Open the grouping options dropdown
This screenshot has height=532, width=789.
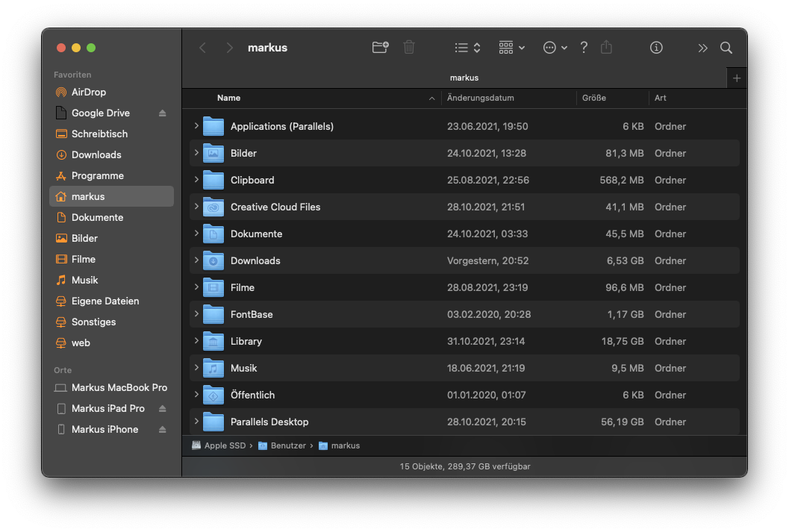click(x=512, y=48)
